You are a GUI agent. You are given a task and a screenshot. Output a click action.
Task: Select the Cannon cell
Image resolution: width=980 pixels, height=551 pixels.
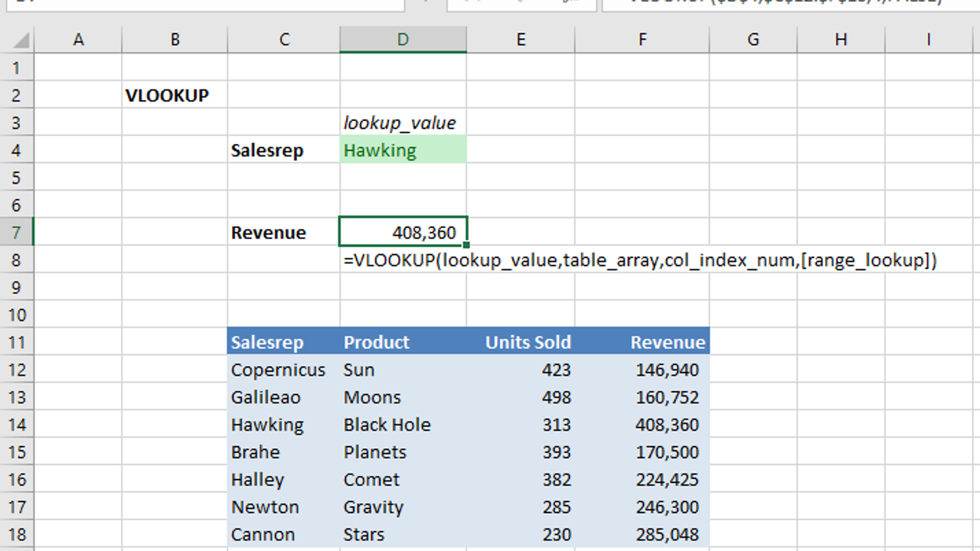(x=284, y=534)
